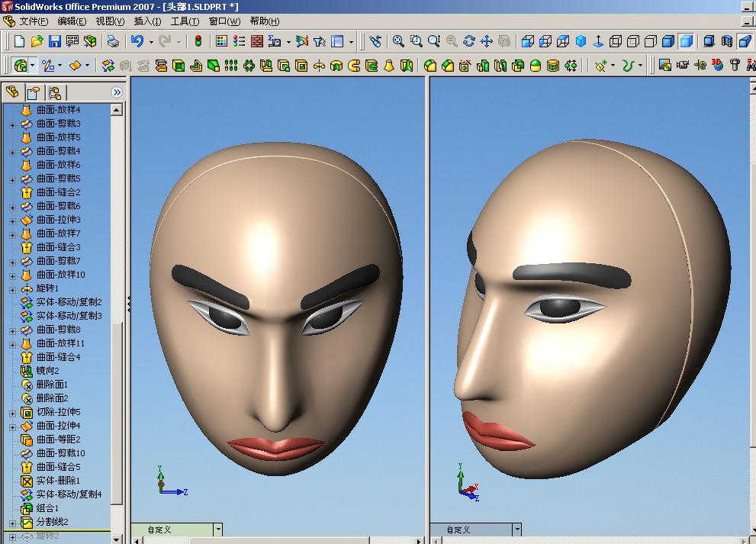
Task: Toggle Wireframe display mode
Action: click(616, 41)
